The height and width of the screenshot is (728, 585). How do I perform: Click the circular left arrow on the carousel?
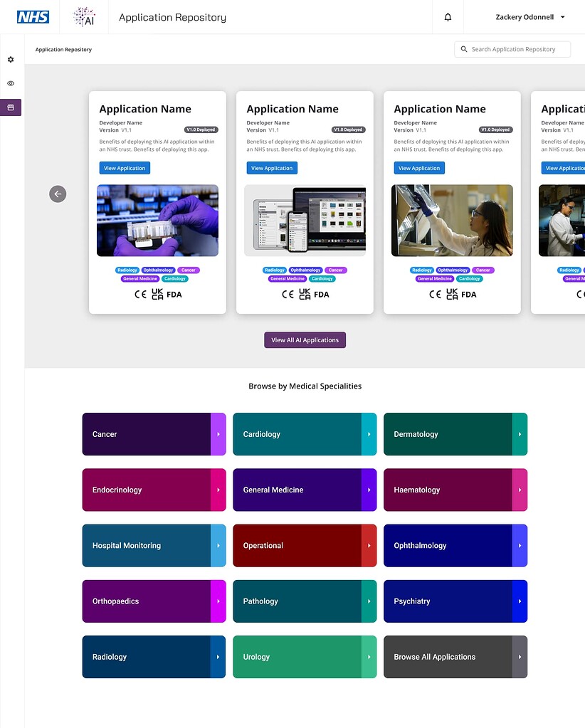pos(58,194)
